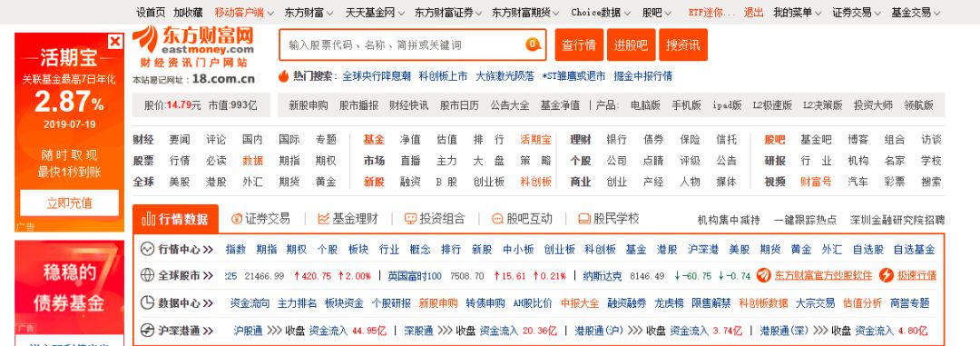Open 资金流向 in 数据中心 row
Viewport: 980px width, 346px height.
click(x=250, y=302)
